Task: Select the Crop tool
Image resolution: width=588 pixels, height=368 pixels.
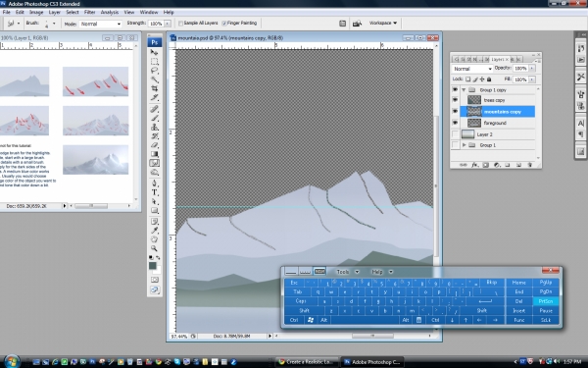Action: pos(154,88)
